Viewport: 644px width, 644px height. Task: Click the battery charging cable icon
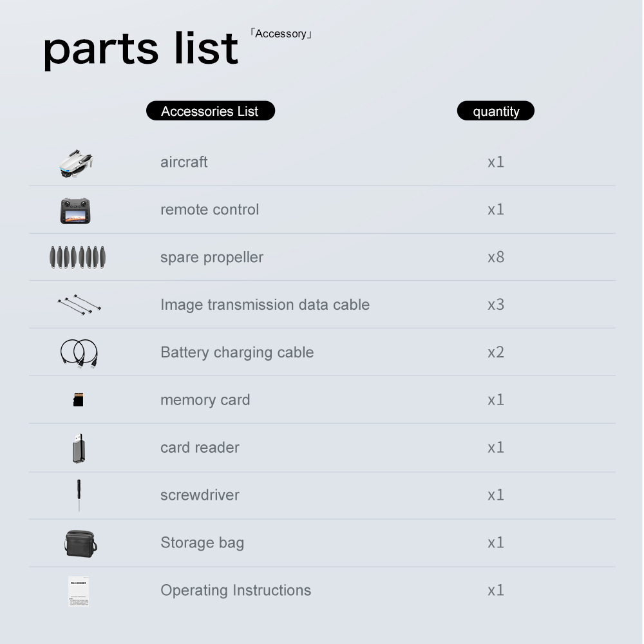click(79, 353)
